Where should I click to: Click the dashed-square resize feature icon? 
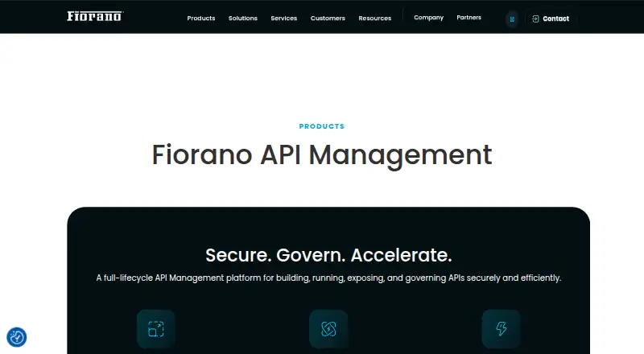155,328
